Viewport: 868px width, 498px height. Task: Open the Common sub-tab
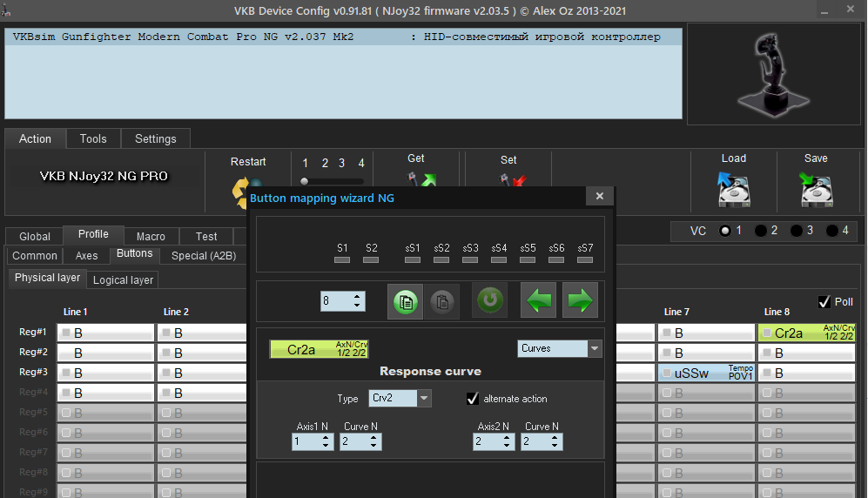34,256
